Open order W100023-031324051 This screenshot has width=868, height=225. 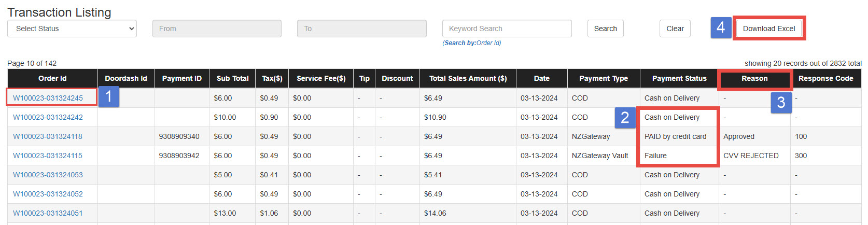(x=48, y=213)
